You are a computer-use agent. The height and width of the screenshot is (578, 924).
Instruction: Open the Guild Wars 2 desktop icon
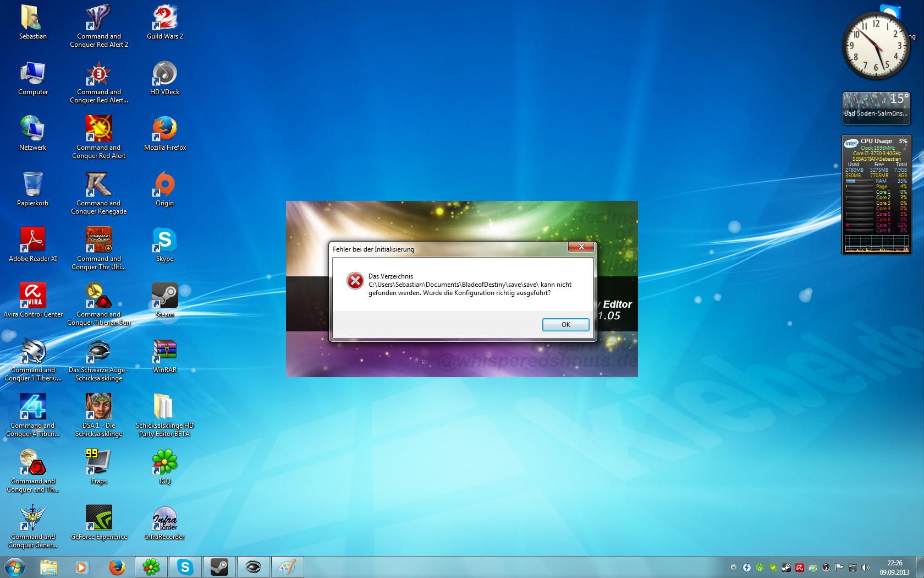(164, 22)
